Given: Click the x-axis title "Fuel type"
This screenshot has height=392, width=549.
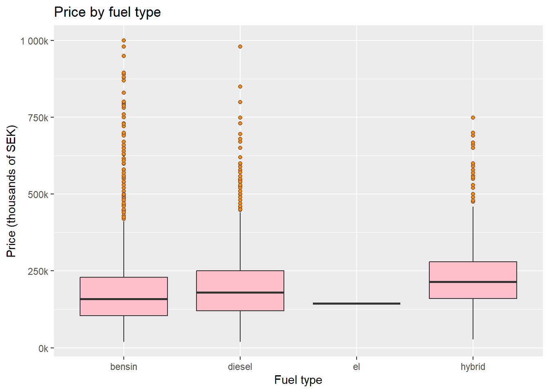Looking at the screenshot, I should click(x=298, y=380).
